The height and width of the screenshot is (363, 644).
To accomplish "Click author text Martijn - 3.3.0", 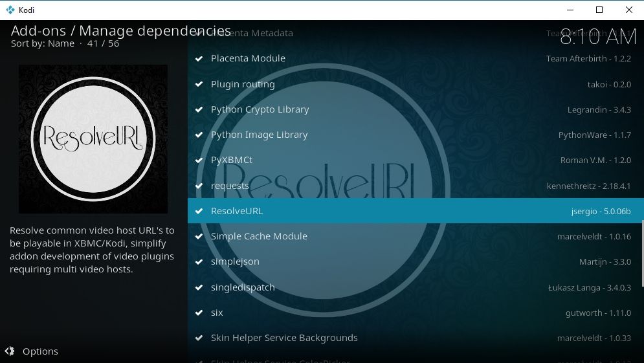I will (605, 262).
